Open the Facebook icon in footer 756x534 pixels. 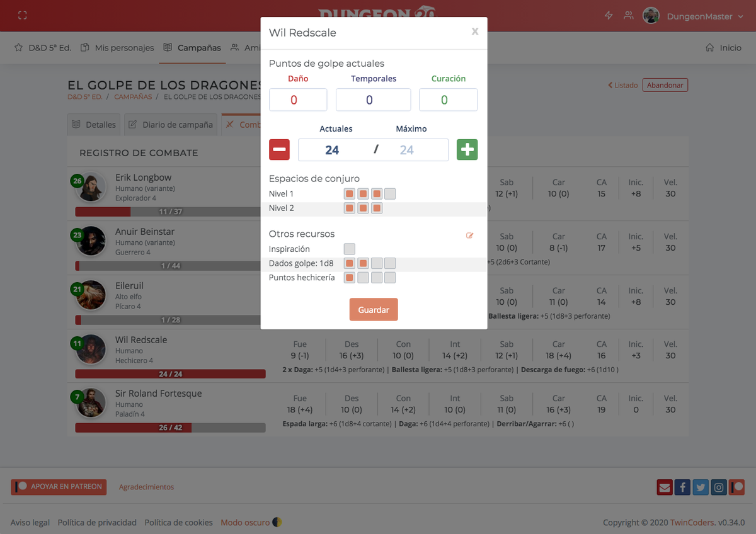tap(682, 487)
